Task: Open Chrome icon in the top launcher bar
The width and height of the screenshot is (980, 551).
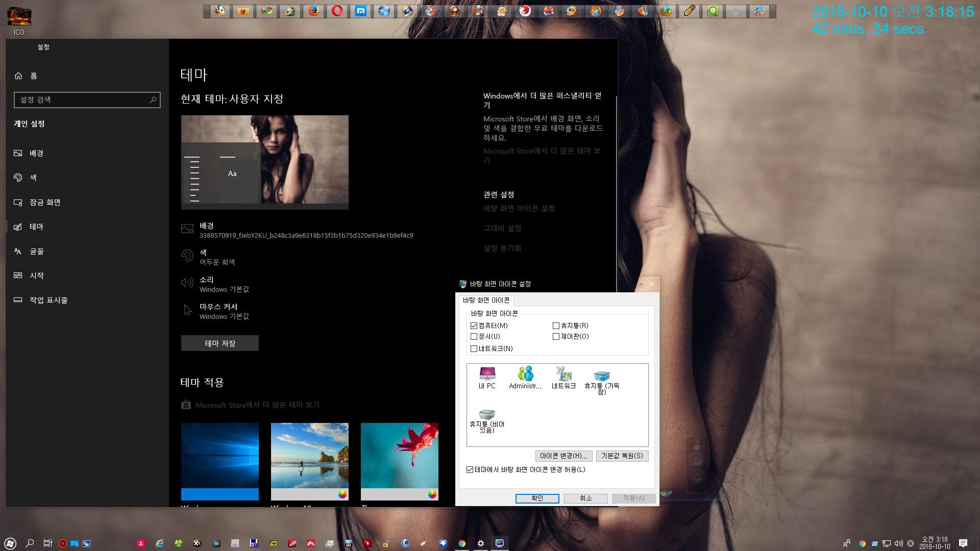Action: pos(267,11)
